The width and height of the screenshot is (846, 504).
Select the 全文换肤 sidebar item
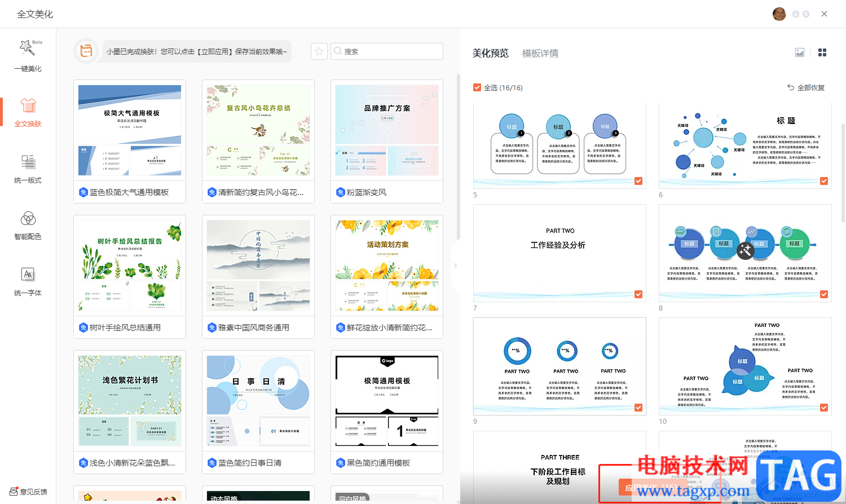[x=28, y=112]
